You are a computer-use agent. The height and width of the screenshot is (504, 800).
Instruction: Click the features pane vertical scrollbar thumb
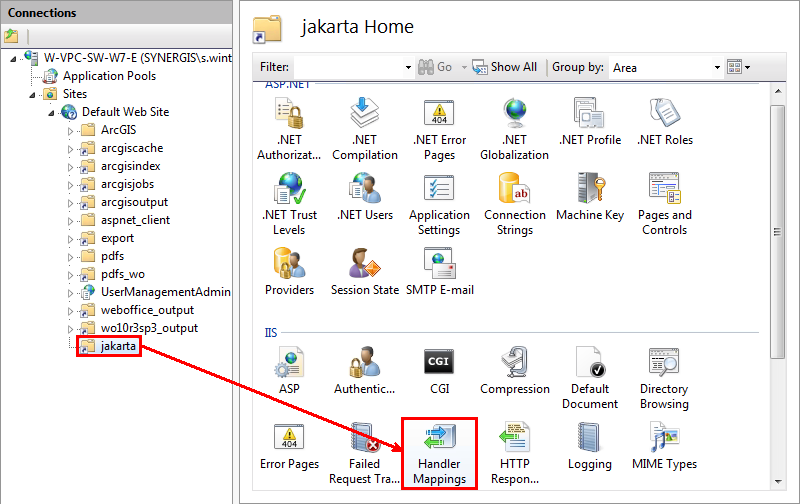click(778, 232)
